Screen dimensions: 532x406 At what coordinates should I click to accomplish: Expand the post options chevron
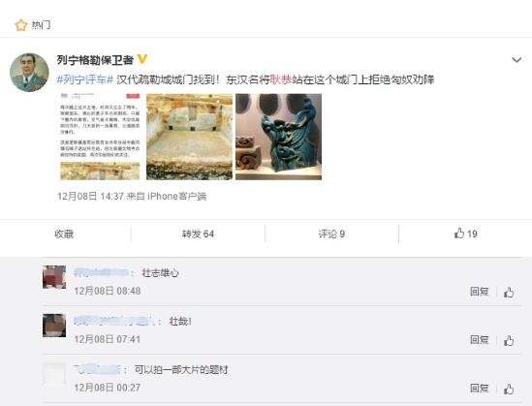[x=516, y=60]
